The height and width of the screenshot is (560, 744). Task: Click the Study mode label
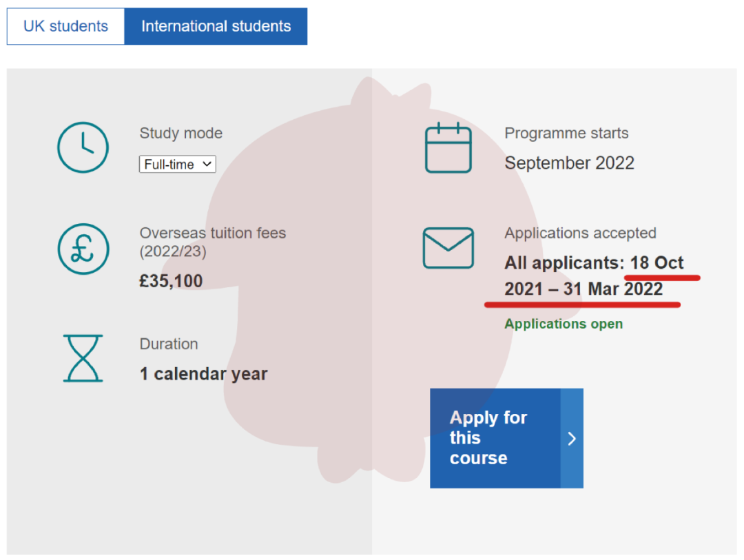[x=181, y=133]
